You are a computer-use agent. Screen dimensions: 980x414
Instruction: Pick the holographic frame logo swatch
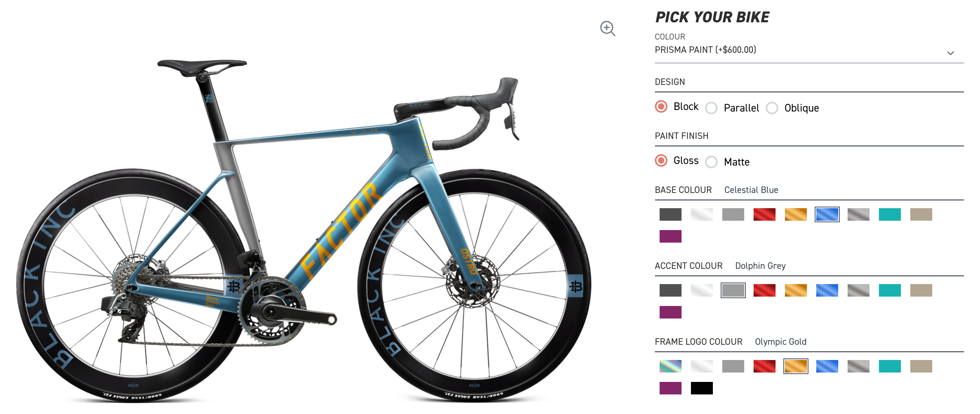[x=670, y=366]
